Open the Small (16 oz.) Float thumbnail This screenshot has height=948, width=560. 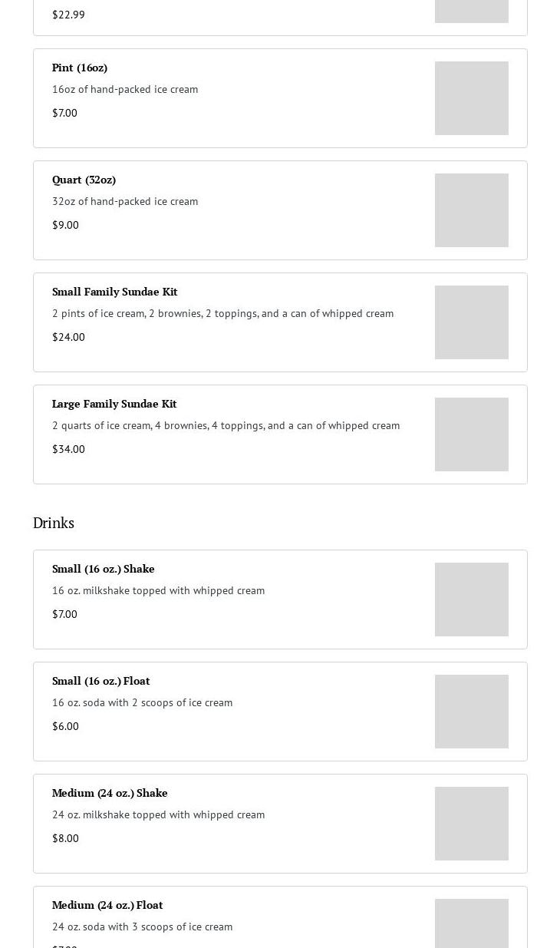click(x=471, y=712)
